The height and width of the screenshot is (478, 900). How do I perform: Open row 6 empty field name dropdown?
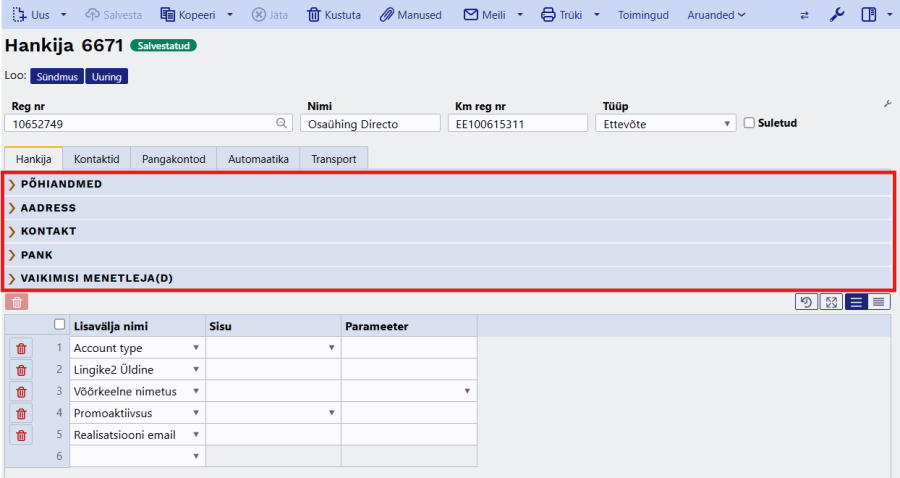(x=196, y=456)
